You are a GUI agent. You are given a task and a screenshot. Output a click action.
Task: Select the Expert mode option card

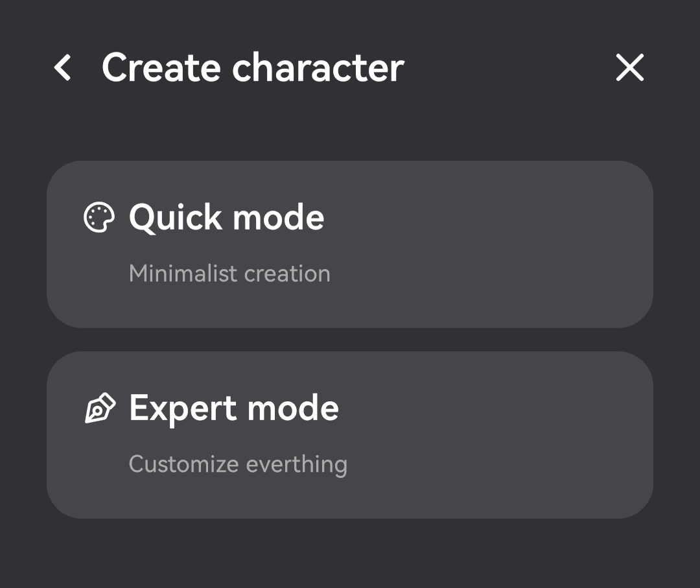(x=350, y=435)
